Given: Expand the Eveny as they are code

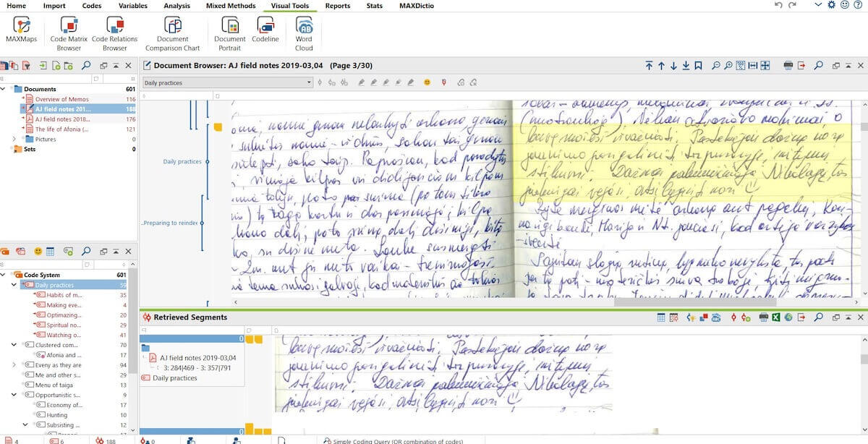Looking at the screenshot, I should pyautogui.click(x=14, y=365).
